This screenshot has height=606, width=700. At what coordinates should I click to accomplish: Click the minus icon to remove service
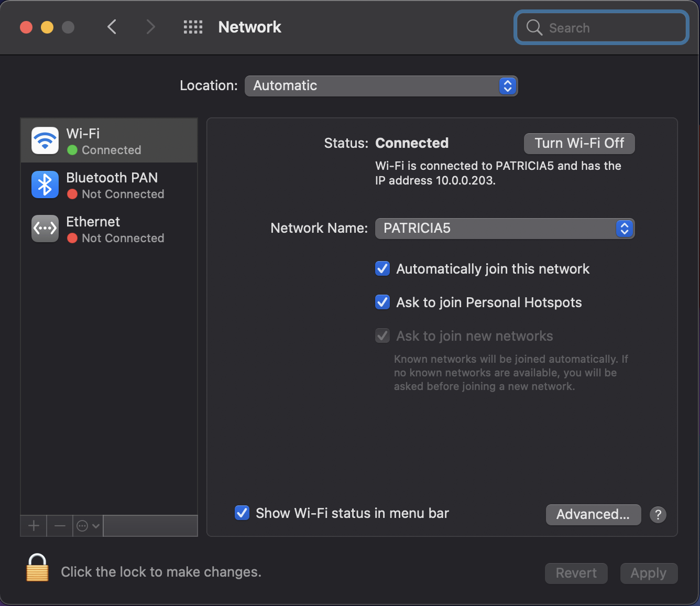[x=60, y=525]
